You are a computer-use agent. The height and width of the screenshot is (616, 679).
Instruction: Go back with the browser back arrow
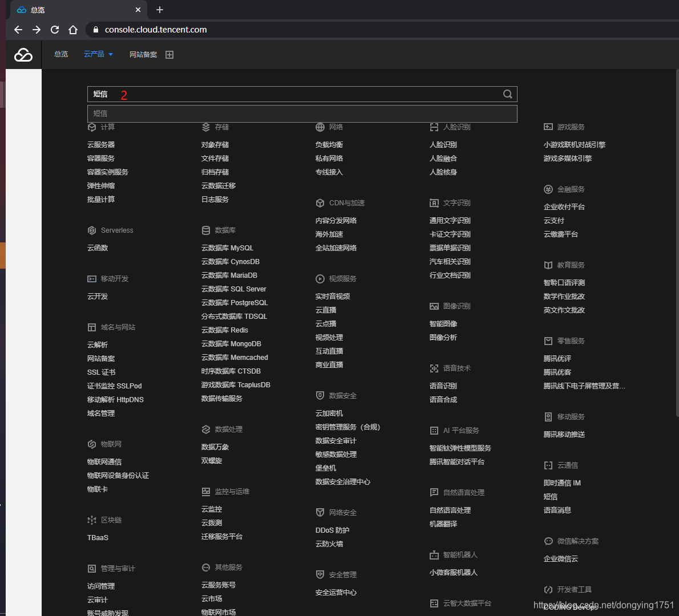click(x=18, y=30)
